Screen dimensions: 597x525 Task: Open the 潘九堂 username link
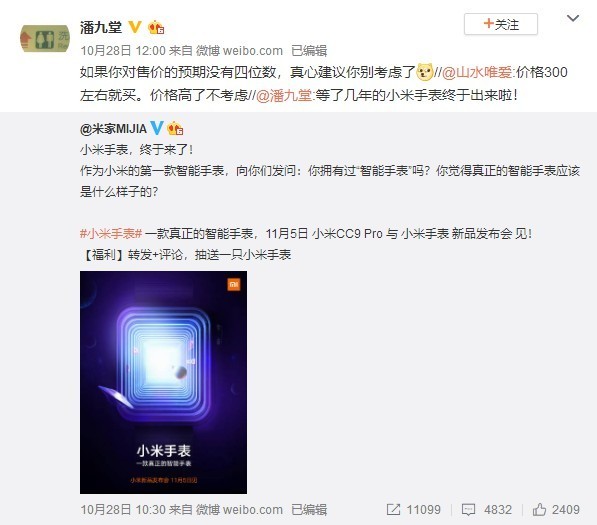click(x=101, y=27)
